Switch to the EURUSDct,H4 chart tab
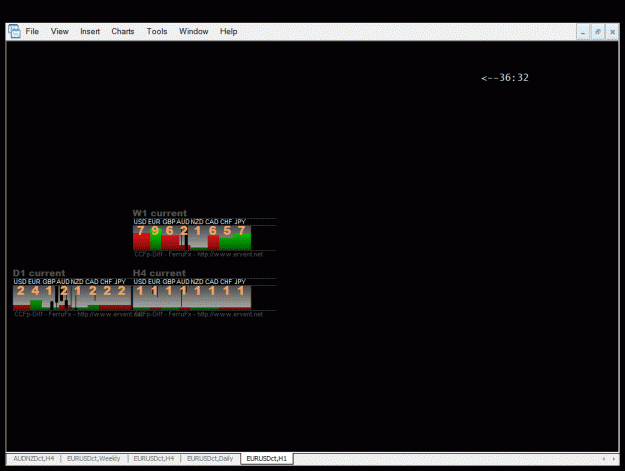 pyautogui.click(x=154, y=459)
